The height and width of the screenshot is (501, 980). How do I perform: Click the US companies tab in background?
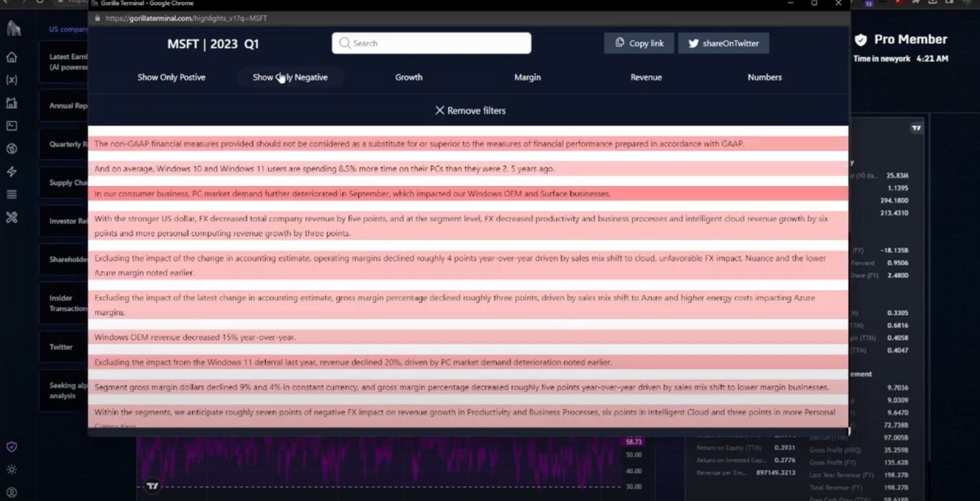[x=68, y=29]
